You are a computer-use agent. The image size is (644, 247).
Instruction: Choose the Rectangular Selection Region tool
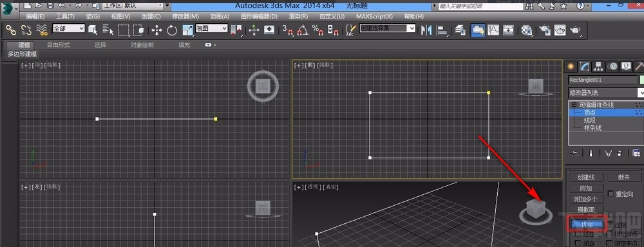point(124,30)
